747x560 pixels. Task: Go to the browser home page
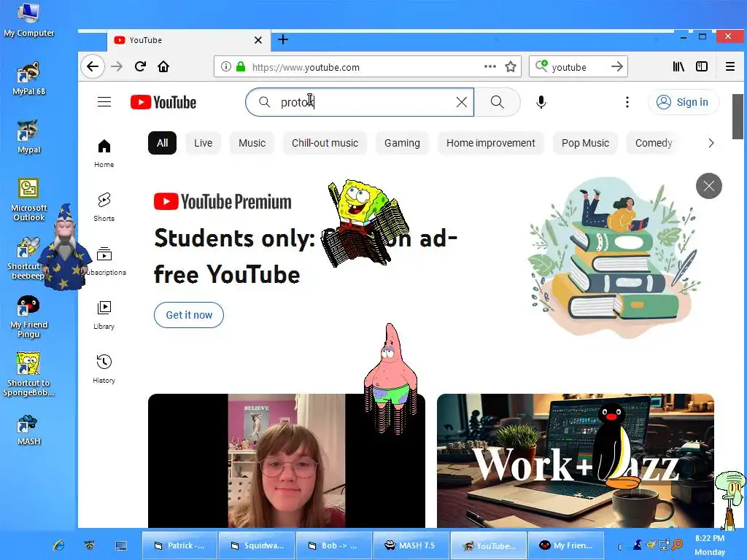click(x=163, y=66)
